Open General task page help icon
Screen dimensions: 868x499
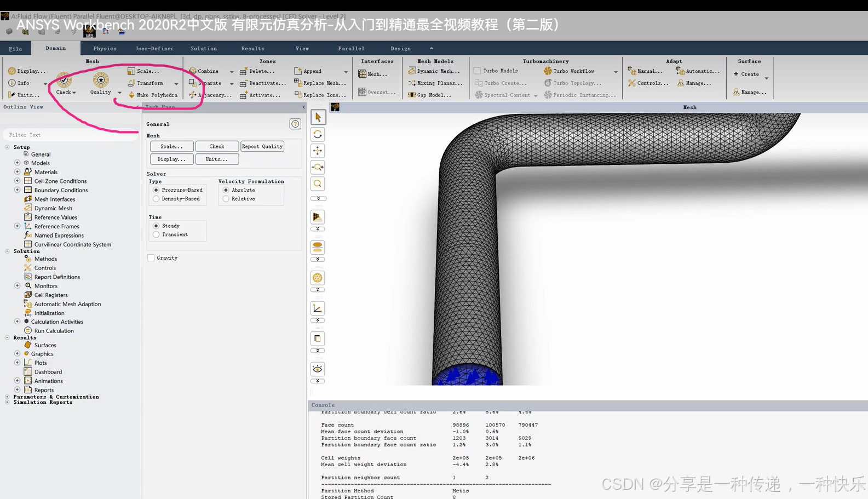(x=295, y=124)
